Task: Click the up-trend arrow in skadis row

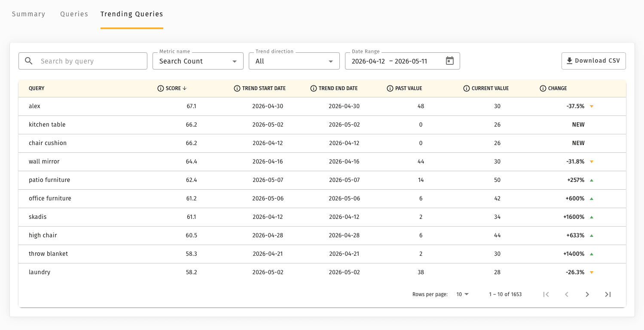Action: (592, 217)
